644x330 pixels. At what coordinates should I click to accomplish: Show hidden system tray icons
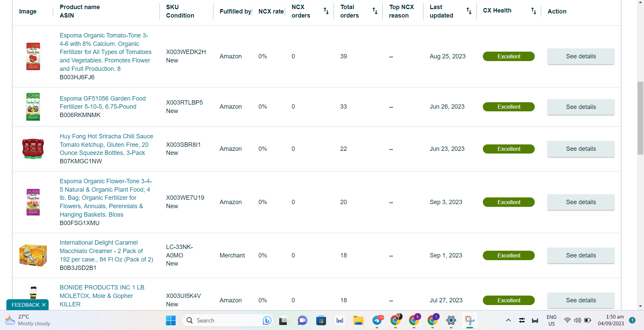508,320
